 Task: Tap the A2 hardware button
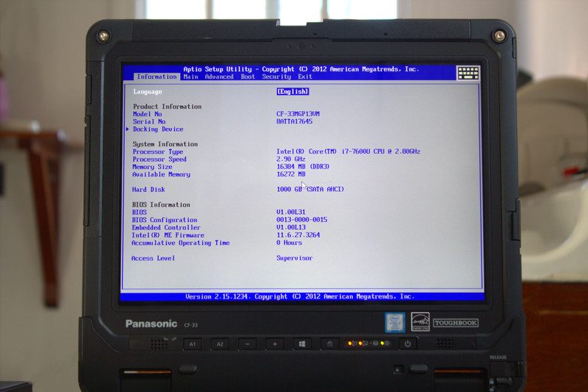(x=220, y=344)
